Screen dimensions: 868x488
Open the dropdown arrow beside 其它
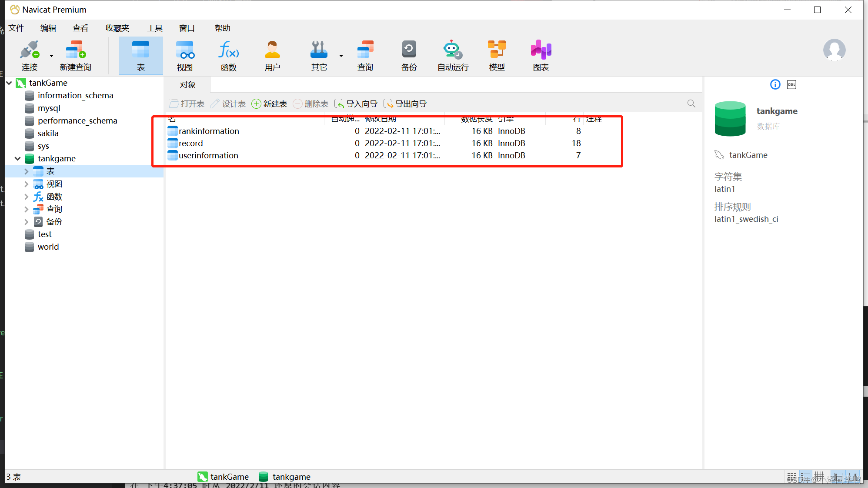point(341,56)
